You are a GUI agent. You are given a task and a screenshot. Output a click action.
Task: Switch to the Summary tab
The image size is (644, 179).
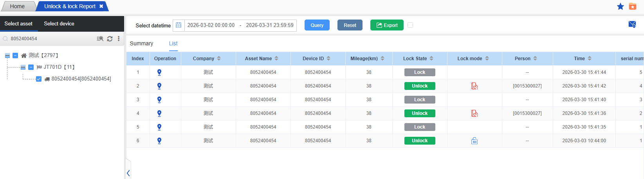[141, 43]
